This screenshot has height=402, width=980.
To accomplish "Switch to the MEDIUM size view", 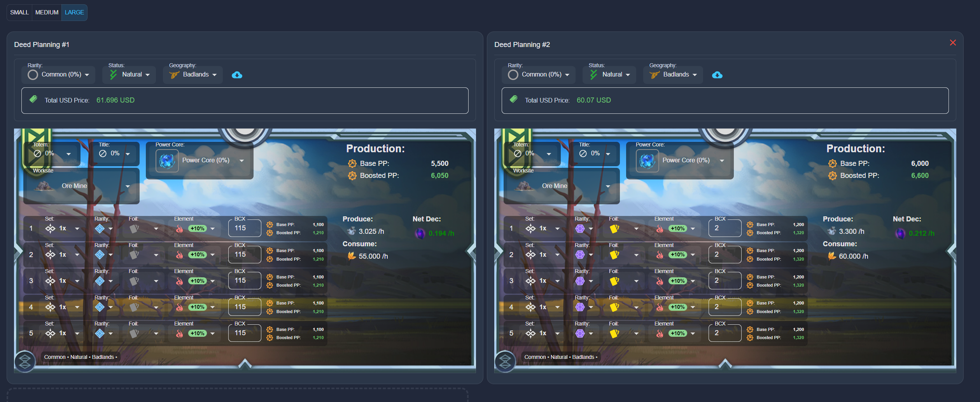I will [x=47, y=12].
